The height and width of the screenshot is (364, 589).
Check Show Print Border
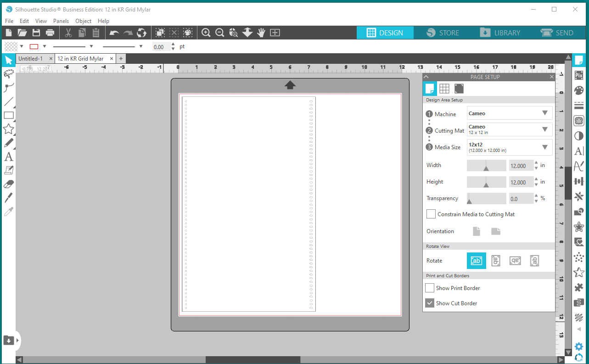point(430,288)
